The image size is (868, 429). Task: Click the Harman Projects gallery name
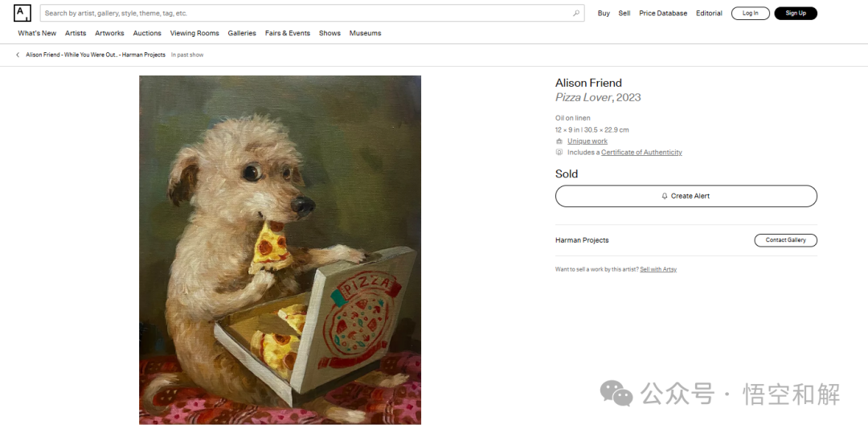(x=582, y=240)
